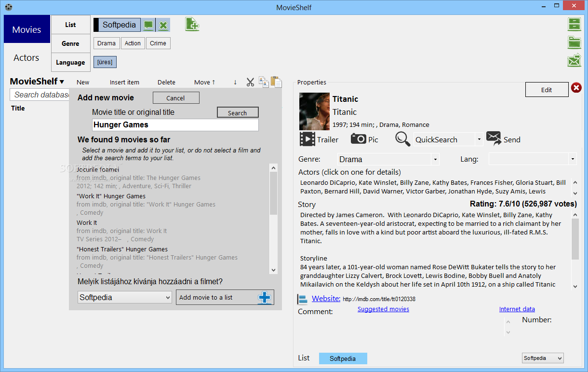588x372 pixels.
Task: Toggle the Action genre filter
Action: (133, 43)
